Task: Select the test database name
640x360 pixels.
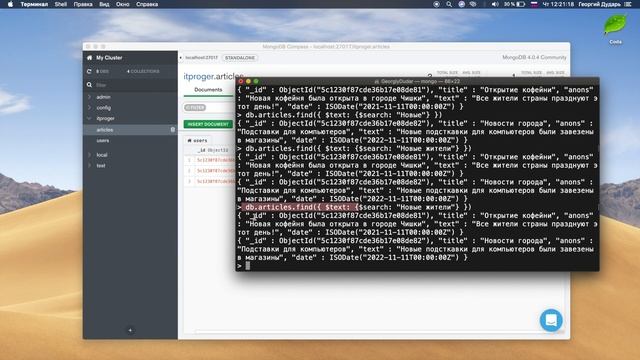Action: [x=101, y=166]
